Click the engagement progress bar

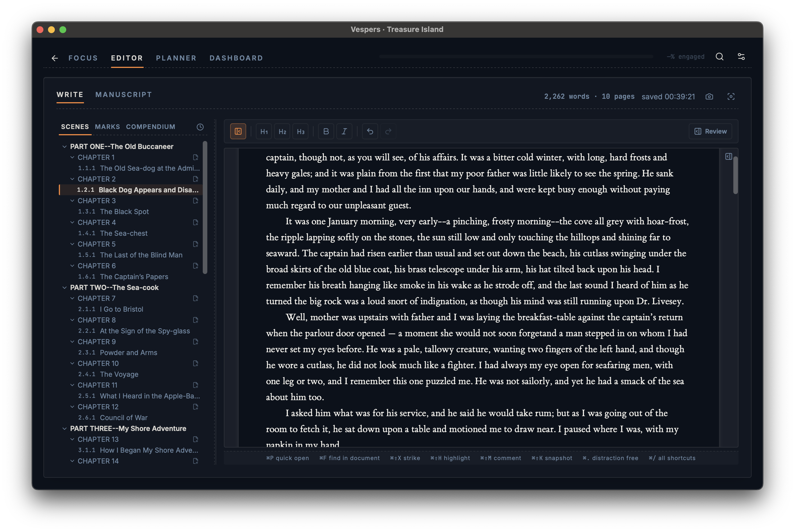click(516, 57)
